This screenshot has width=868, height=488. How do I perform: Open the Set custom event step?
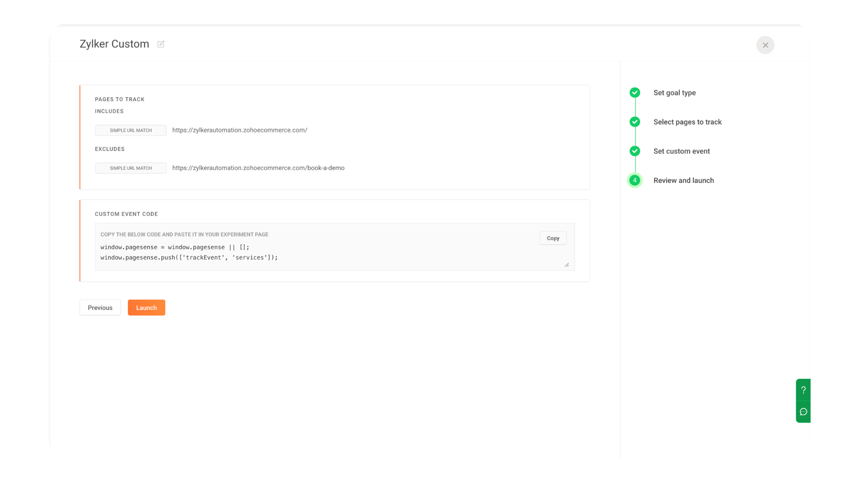pyautogui.click(x=681, y=151)
